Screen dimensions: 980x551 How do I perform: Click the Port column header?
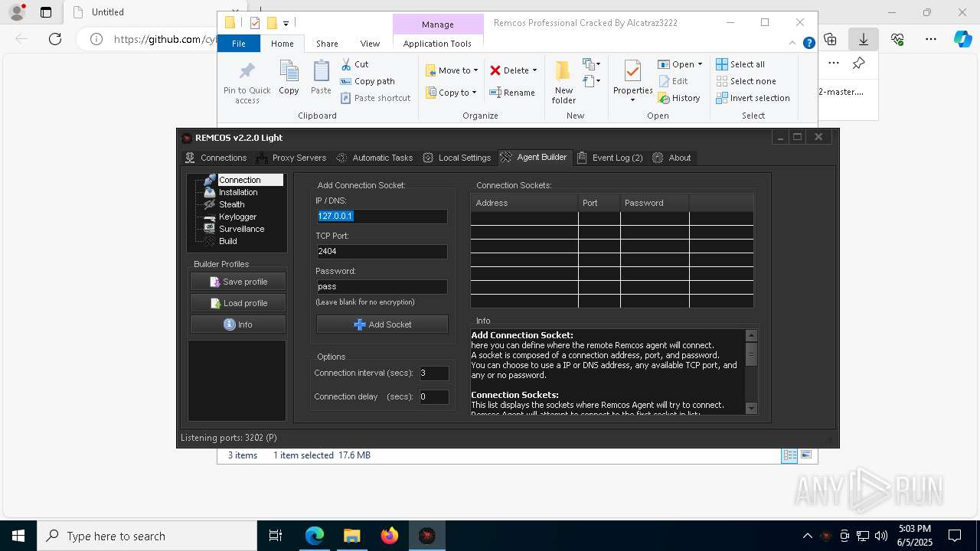pos(599,203)
